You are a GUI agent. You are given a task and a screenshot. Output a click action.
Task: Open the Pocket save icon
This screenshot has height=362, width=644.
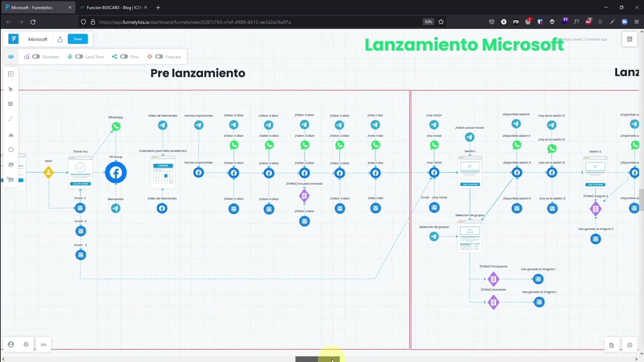[x=492, y=22]
